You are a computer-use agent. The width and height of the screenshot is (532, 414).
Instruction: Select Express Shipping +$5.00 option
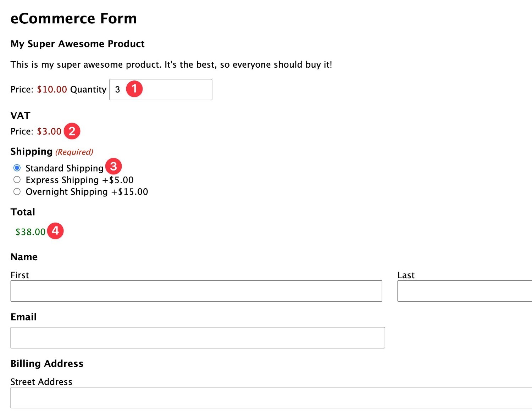coord(17,180)
